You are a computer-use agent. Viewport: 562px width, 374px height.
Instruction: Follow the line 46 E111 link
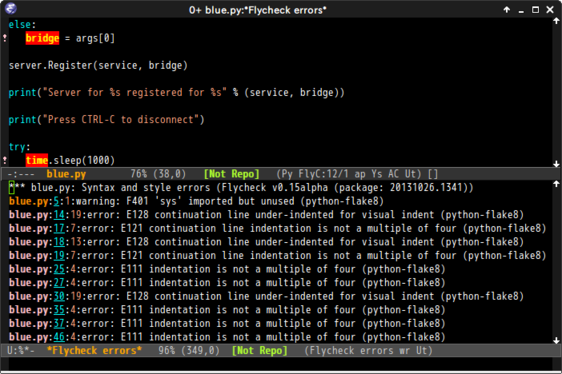pyautogui.click(x=59, y=337)
